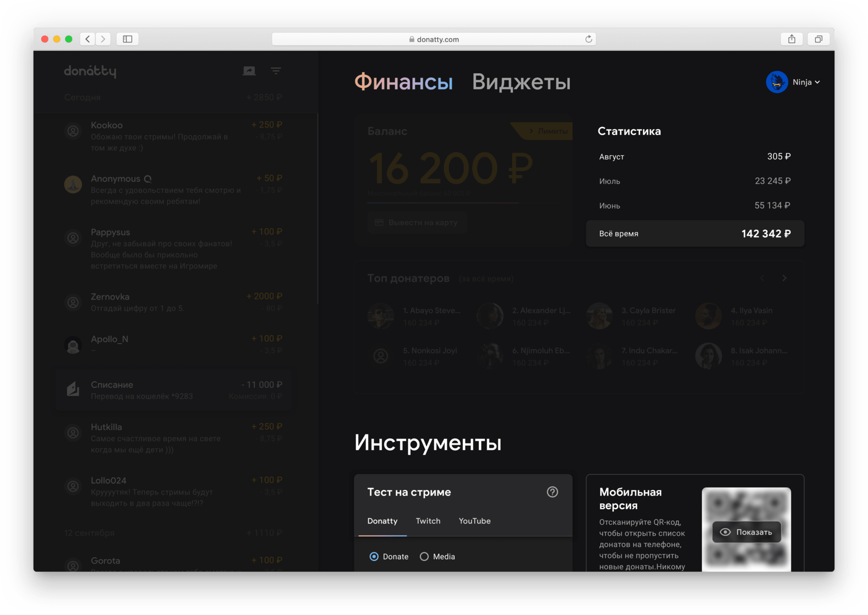This screenshot has height=615, width=868.
Task: Switch to the Финансы tab
Action: [403, 82]
